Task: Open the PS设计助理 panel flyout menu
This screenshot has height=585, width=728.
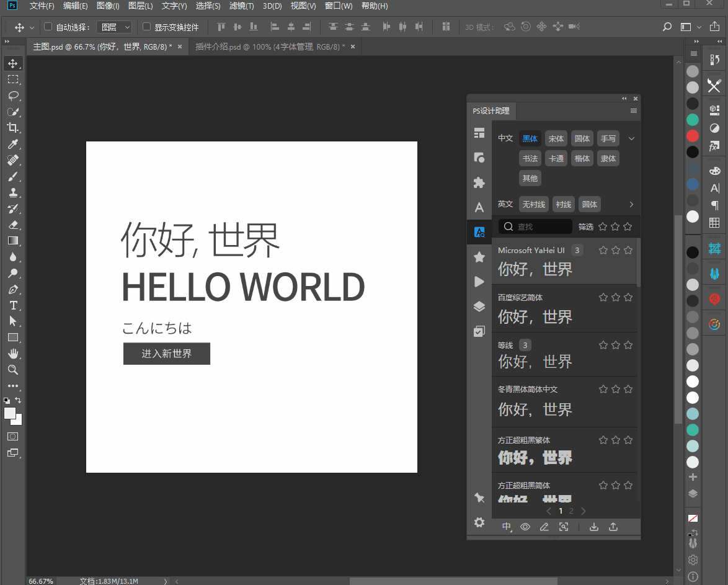Action: click(633, 110)
